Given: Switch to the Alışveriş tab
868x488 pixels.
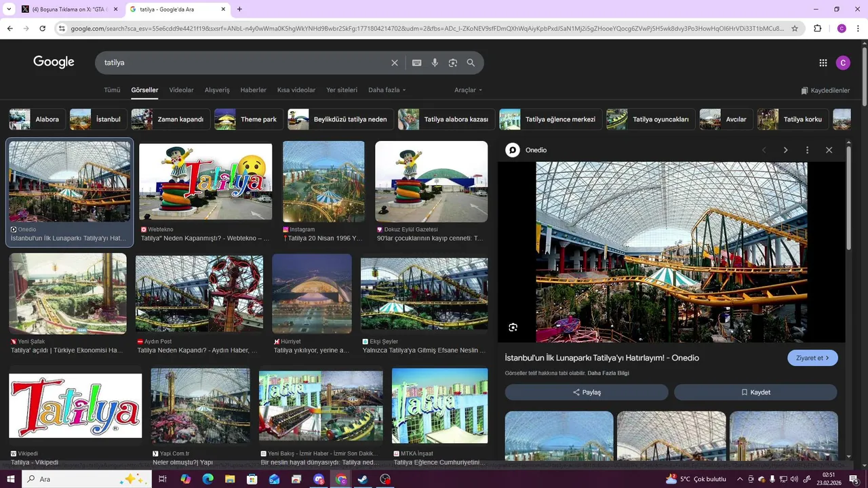Looking at the screenshot, I should 217,90.
